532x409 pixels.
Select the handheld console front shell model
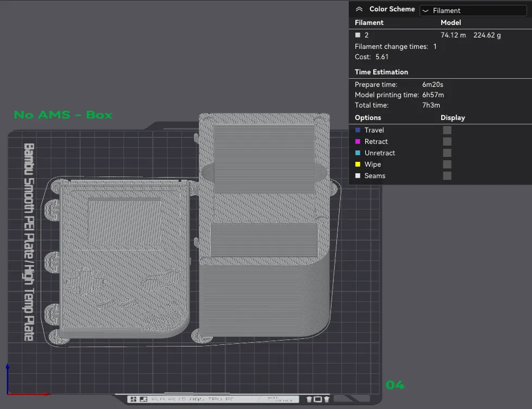[x=124, y=260]
